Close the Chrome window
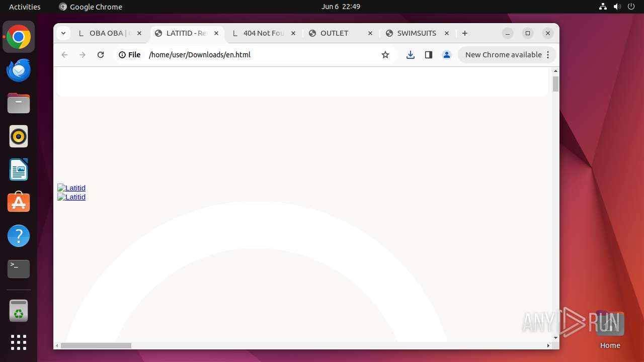This screenshot has width=644, height=362. point(548,33)
